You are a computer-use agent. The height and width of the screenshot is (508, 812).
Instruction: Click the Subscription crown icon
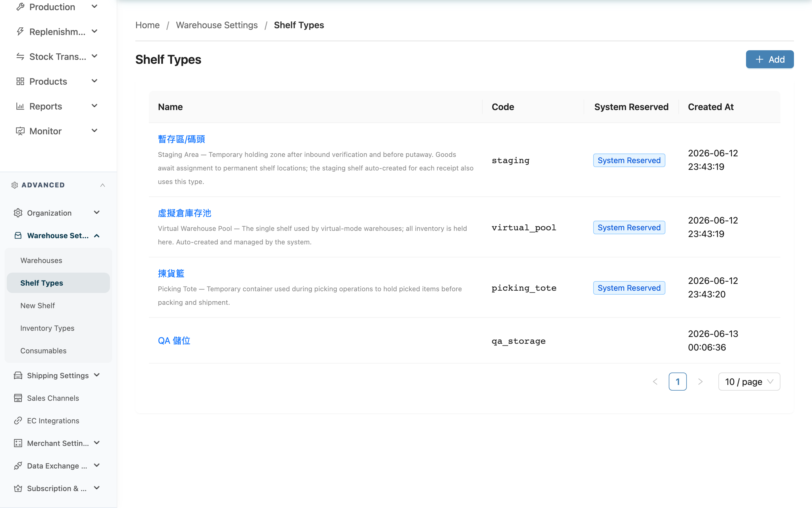click(18, 488)
